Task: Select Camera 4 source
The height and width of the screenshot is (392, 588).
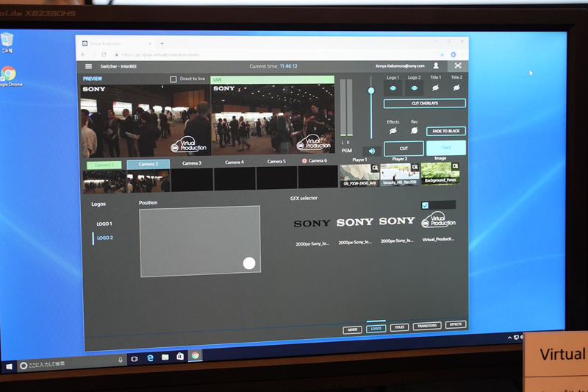Action: pos(234,162)
